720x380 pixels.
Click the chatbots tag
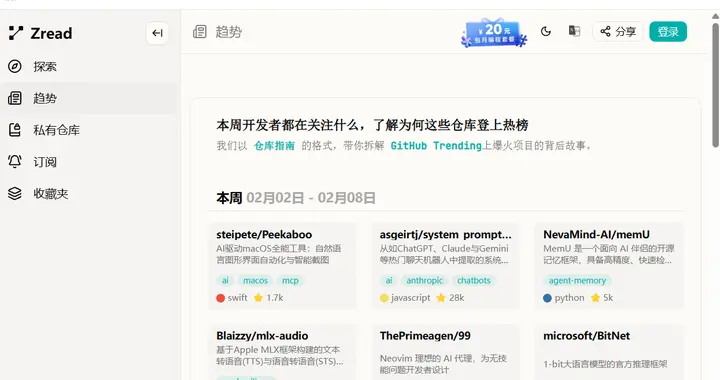click(x=474, y=280)
